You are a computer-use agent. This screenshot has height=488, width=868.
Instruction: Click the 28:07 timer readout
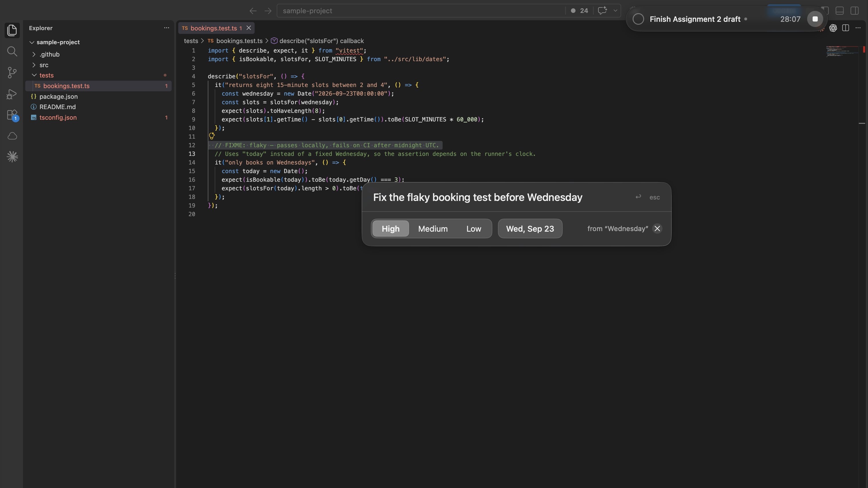point(790,19)
